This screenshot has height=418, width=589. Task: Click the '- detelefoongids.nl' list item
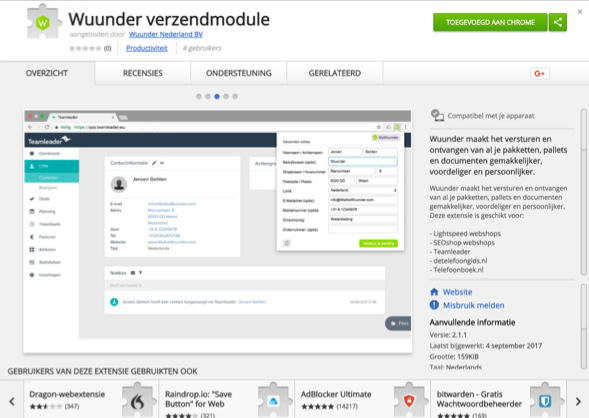coord(459,261)
